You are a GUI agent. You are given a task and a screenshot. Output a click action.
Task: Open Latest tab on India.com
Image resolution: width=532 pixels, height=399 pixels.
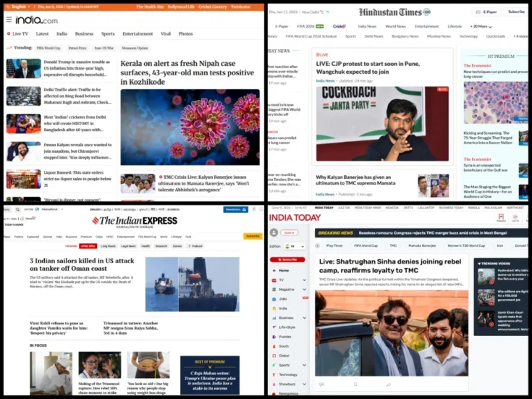click(x=43, y=33)
